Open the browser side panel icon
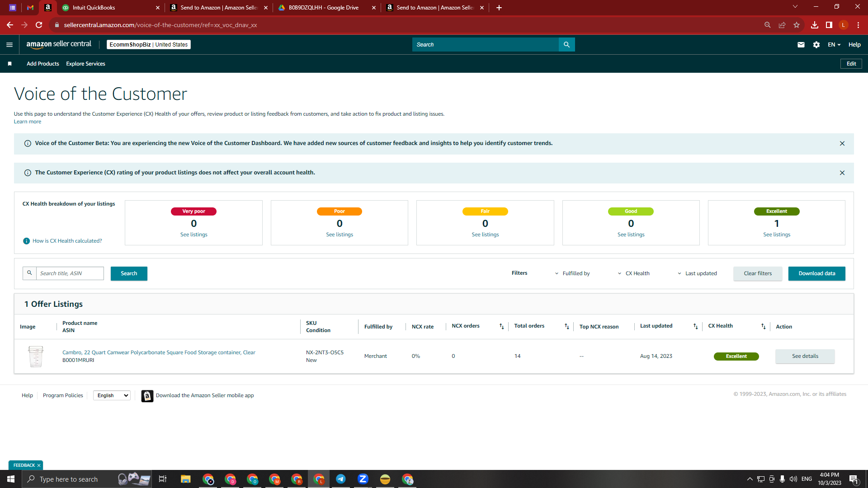 coord(829,25)
